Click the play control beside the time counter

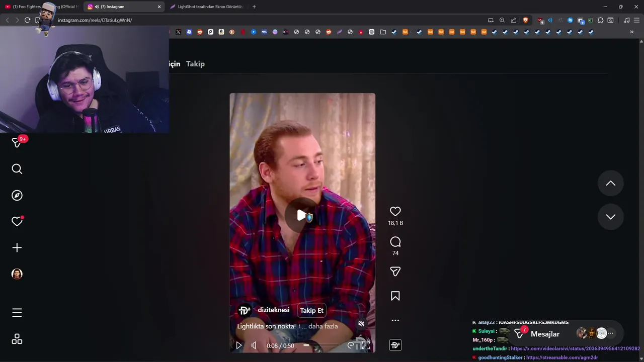click(239, 345)
